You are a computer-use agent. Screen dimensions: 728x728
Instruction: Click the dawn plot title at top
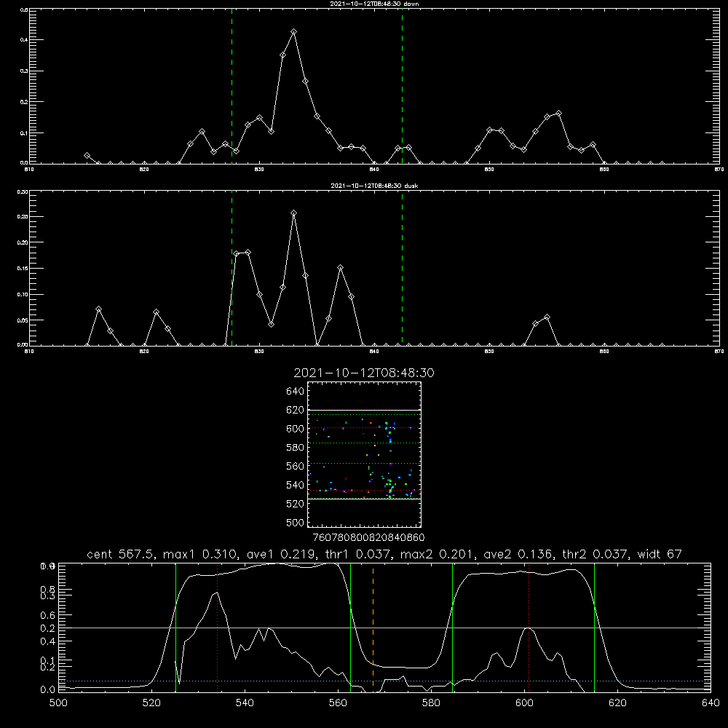(374, 4)
